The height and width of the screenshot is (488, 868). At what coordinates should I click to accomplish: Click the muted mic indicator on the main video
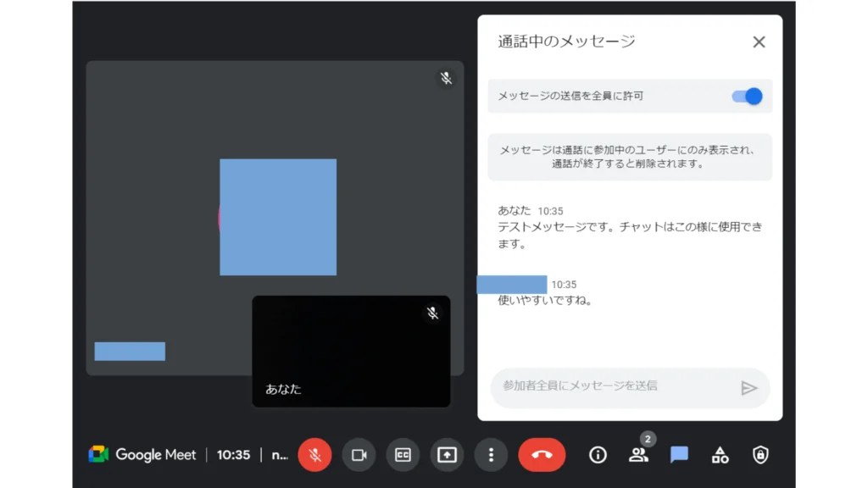(445, 78)
